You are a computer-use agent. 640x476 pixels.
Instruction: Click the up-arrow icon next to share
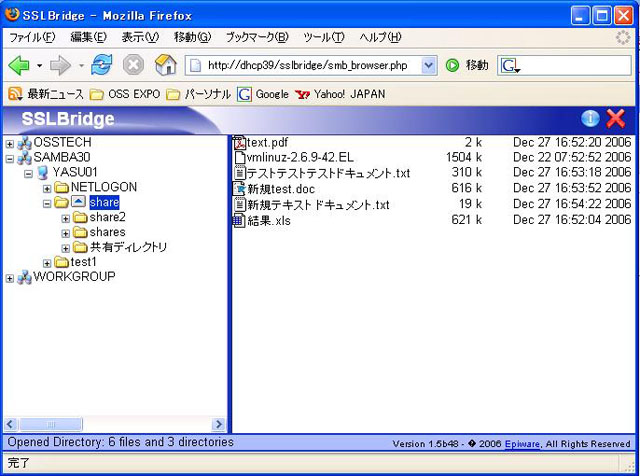click(x=78, y=202)
